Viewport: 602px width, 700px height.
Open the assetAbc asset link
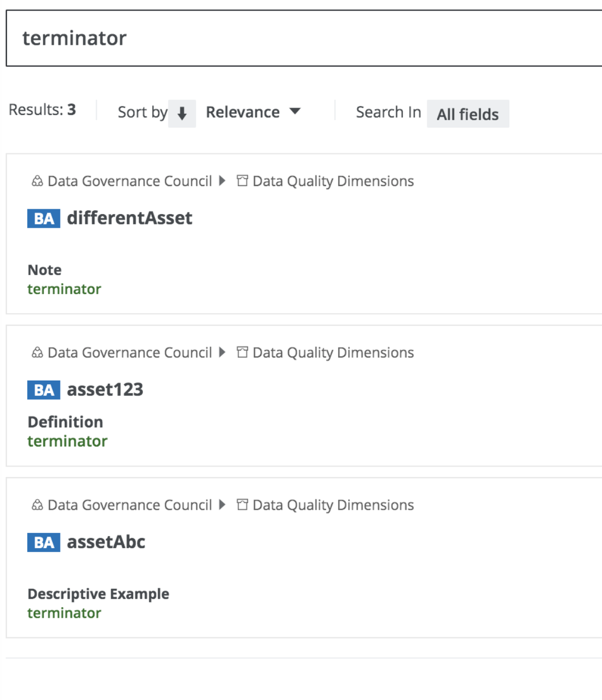click(106, 542)
